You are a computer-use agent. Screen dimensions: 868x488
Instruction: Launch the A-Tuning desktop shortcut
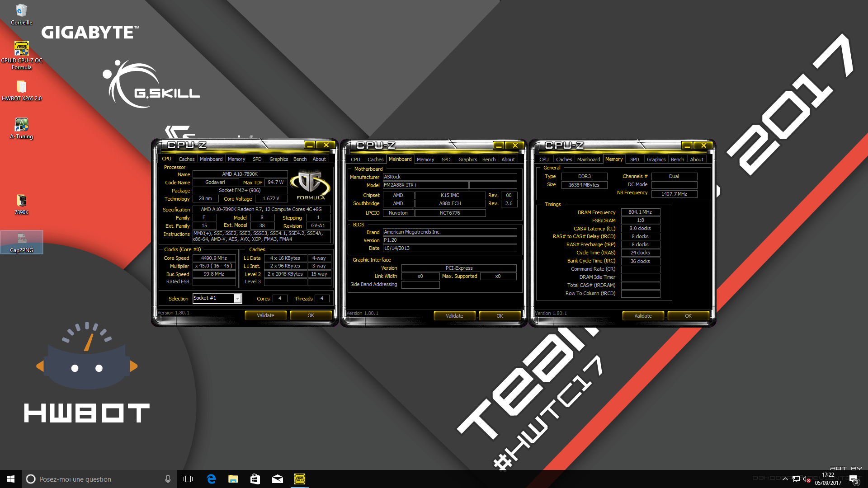21,128
